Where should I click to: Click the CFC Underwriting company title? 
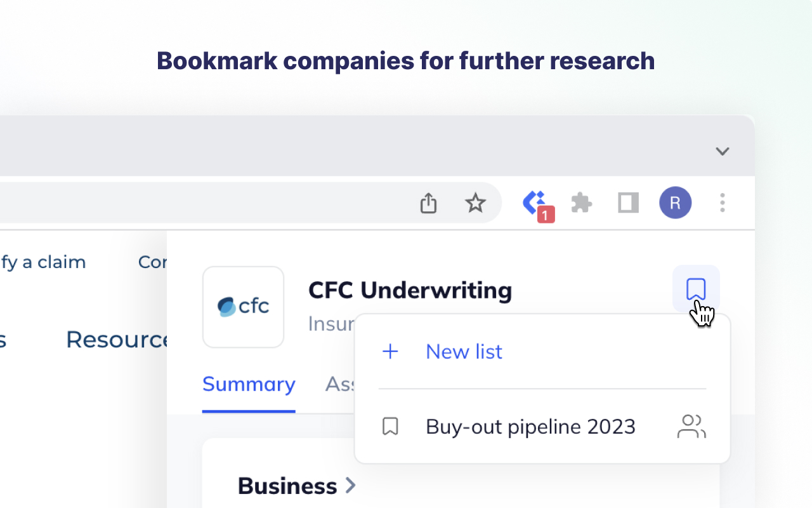click(x=410, y=290)
